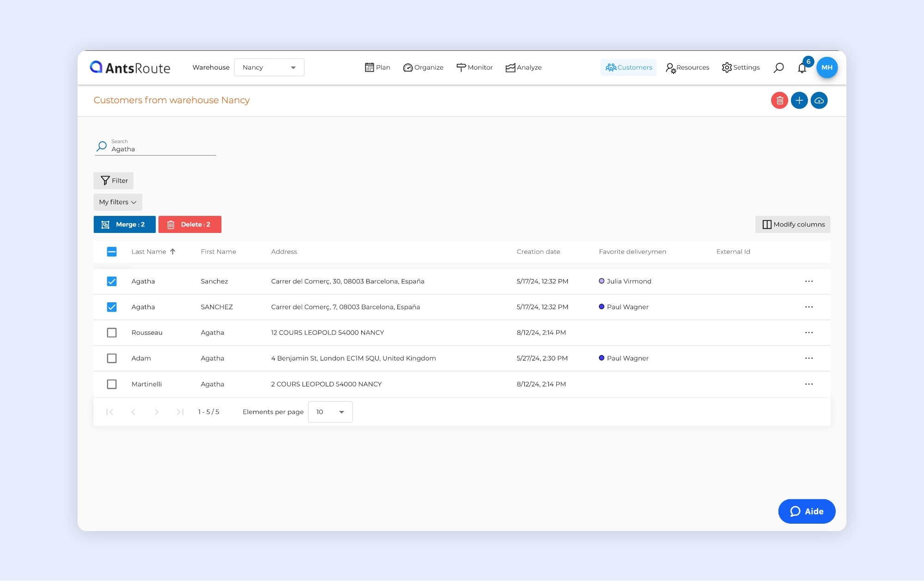Click the cloud upload import icon
The height and width of the screenshot is (581, 924).
click(x=819, y=100)
